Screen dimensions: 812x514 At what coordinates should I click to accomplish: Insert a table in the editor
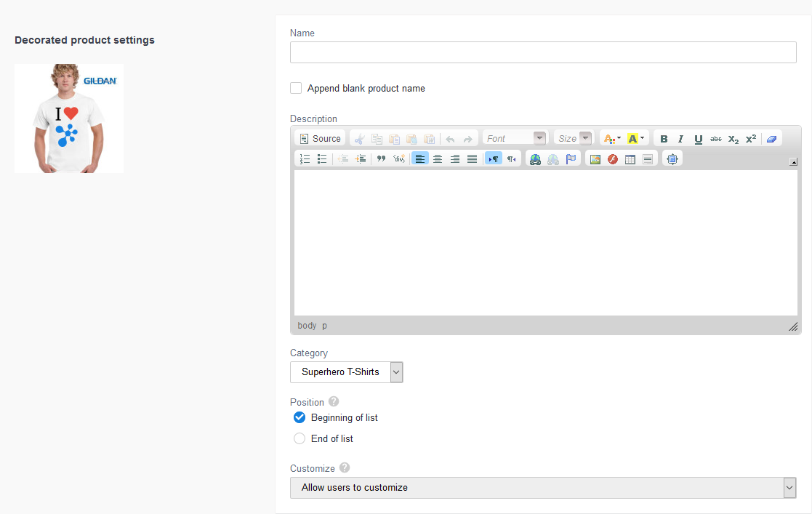[x=630, y=158]
